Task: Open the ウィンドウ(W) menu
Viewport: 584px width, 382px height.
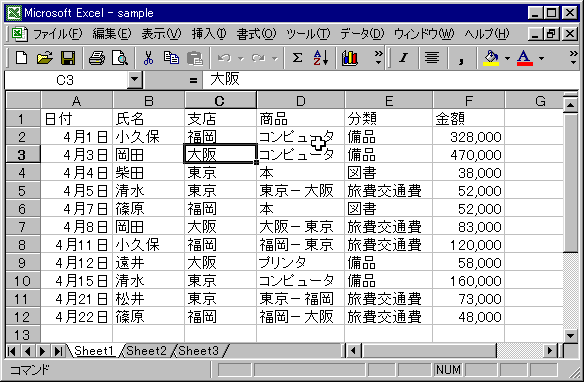Action: pyautogui.click(x=424, y=34)
